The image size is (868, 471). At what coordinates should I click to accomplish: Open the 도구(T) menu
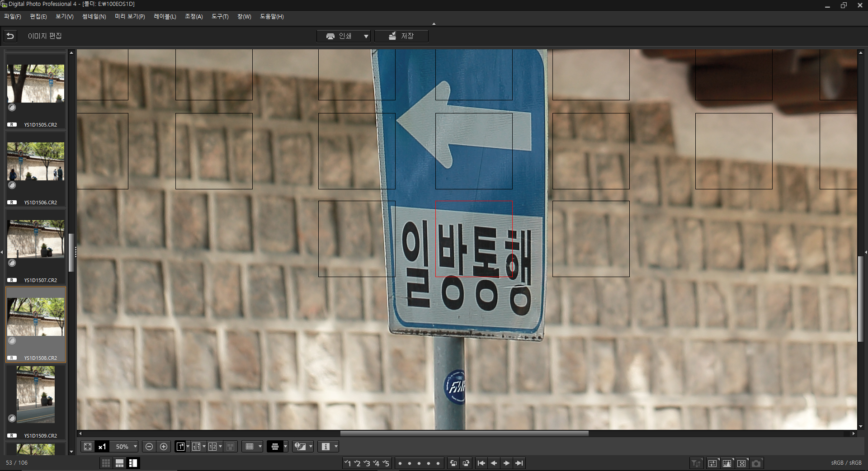(x=220, y=17)
